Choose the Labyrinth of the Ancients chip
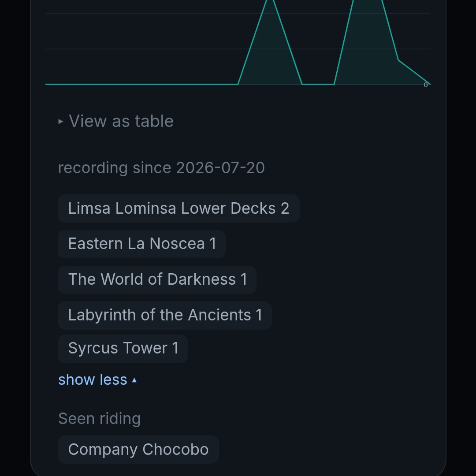The width and height of the screenshot is (476, 476). 165,315
